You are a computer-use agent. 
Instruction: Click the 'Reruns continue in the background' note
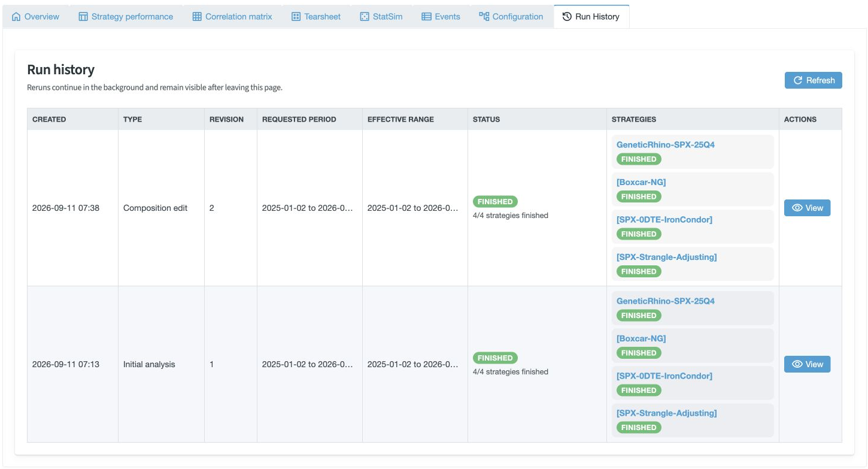[154, 87]
